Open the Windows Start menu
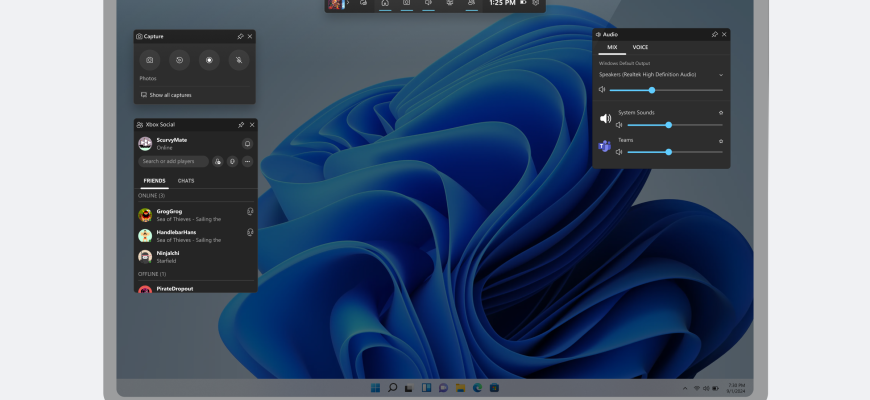This screenshot has height=400, width=870. coord(376,388)
